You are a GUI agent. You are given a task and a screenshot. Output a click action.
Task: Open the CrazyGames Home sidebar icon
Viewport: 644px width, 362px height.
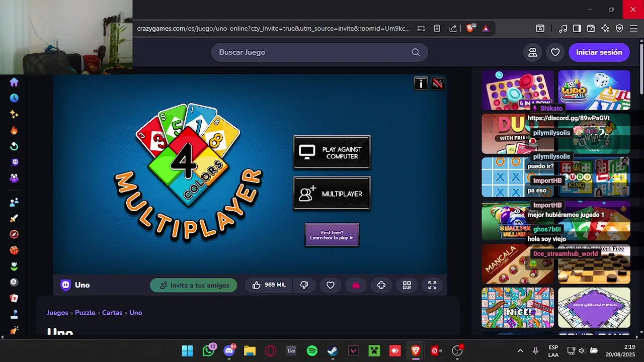14,82
